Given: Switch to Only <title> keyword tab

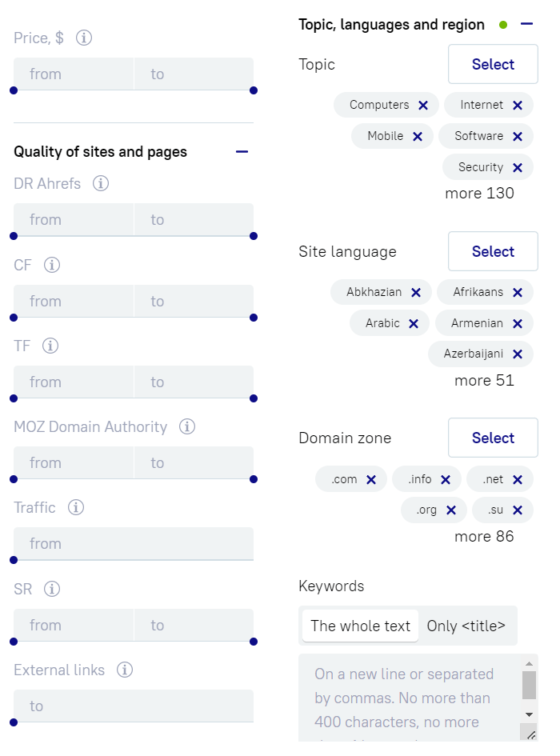Looking at the screenshot, I should pos(466,626).
